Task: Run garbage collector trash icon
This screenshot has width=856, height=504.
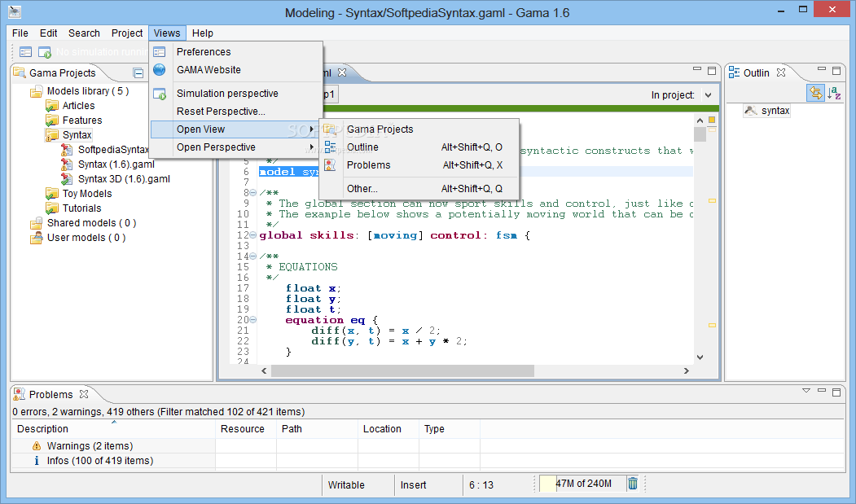Action: click(x=633, y=484)
